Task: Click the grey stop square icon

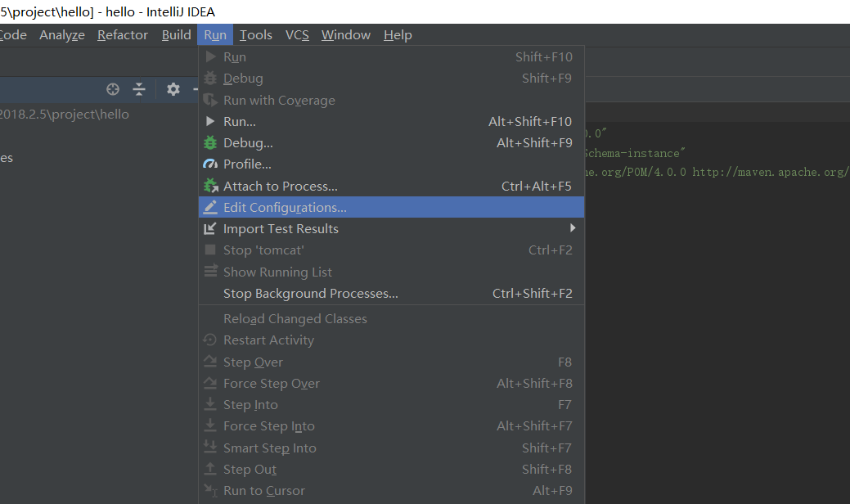Action: click(210, 250)
